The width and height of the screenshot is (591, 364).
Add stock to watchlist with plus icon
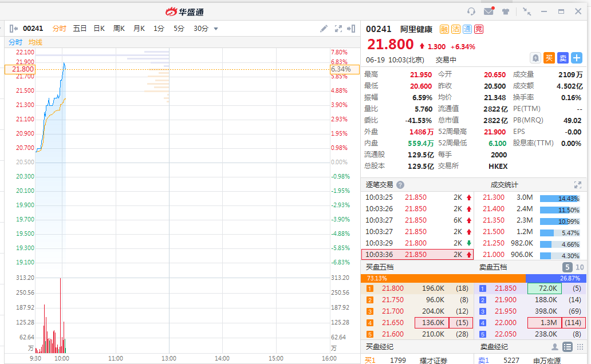pos(577,58)
